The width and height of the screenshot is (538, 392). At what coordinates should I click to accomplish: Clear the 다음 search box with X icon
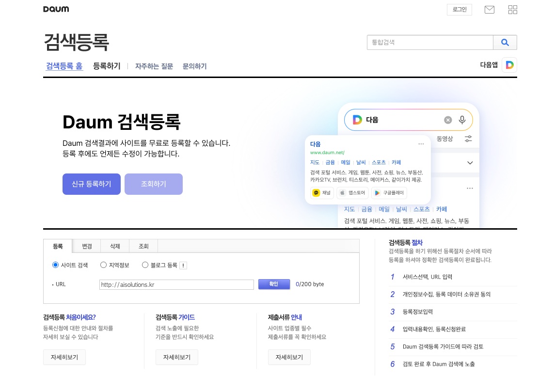(x=448, y=120)
